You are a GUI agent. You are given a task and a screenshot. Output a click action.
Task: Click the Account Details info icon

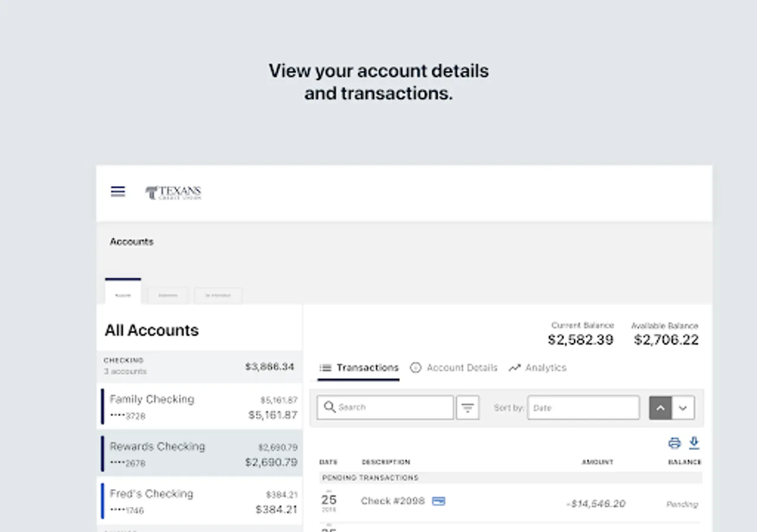point(416,368)
